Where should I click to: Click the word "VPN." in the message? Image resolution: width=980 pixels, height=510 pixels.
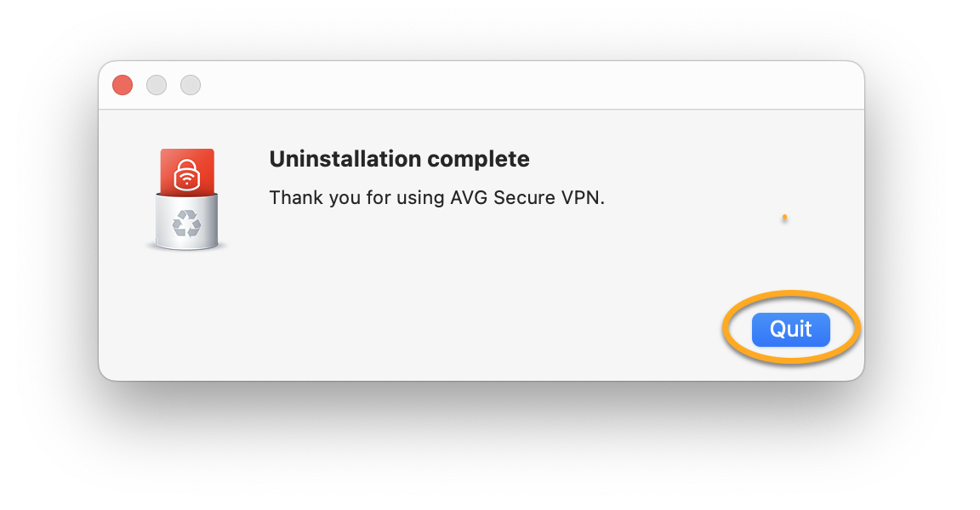584,198
